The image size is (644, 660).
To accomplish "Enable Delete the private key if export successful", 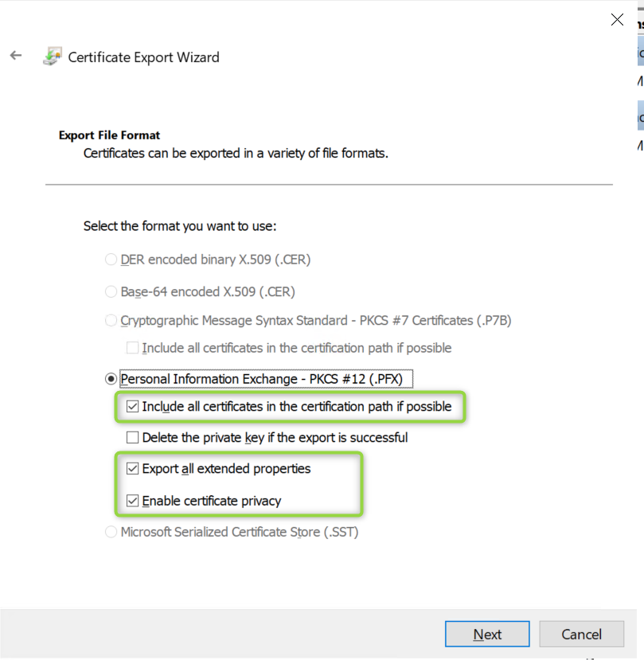I will pos(132,437).
